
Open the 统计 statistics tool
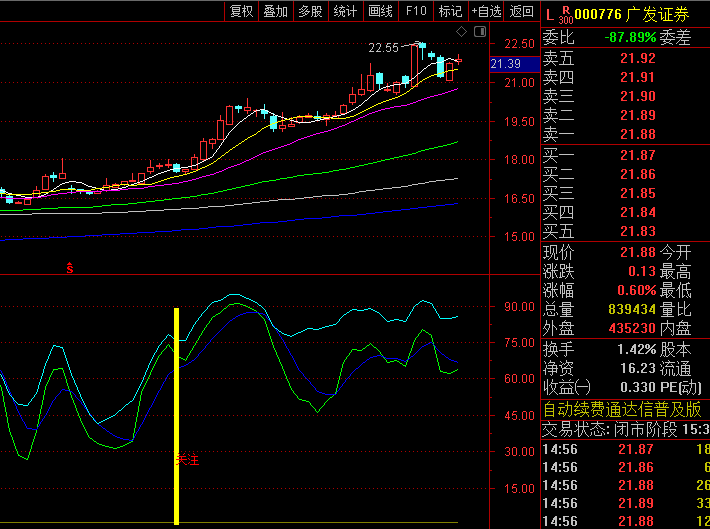click(x=345, y=11)
